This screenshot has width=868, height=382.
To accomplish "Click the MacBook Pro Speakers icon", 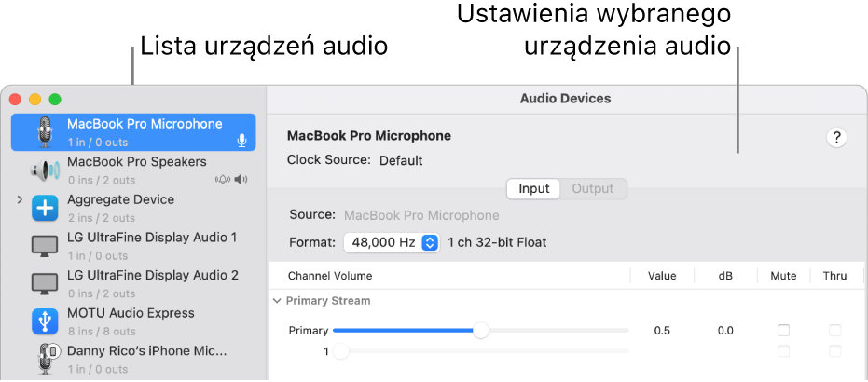I will tap(45, 171).
